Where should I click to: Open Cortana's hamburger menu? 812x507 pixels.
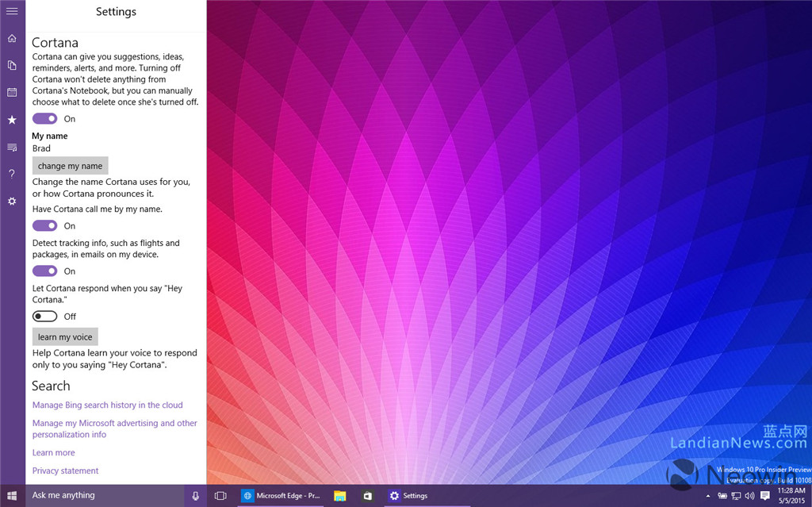pyautogui.click(x=11, y=11)
